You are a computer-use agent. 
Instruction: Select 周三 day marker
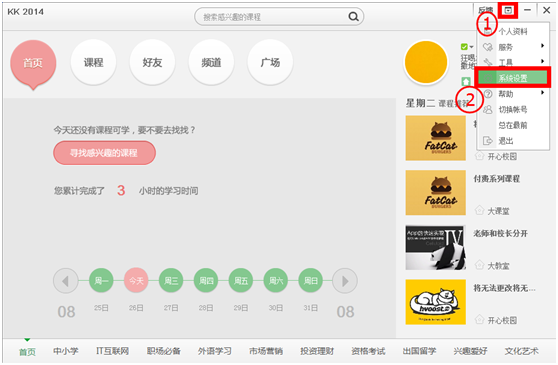pos(171,281)
